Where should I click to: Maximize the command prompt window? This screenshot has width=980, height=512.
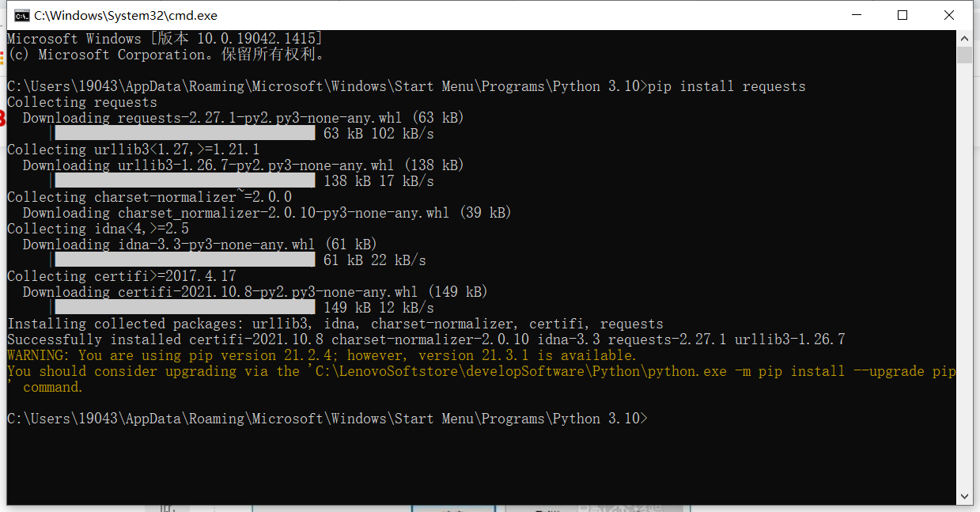(902, 15)
